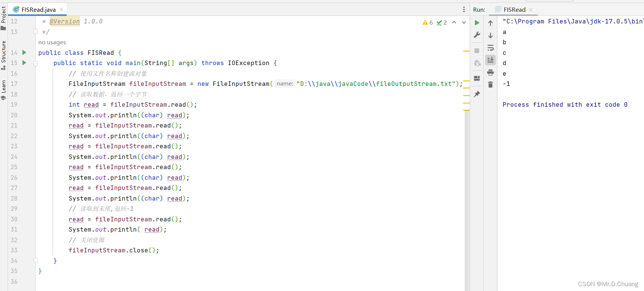644x291 pixels.
Task: Click the '使用文件名称创建流对象' comment on line 16
Action: (108, 73)
